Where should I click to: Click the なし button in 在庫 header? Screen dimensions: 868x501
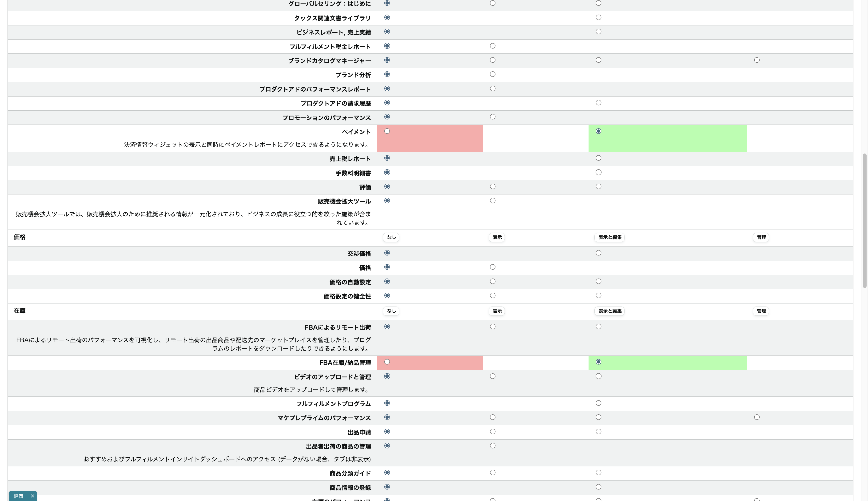click(x=391, y=311)
